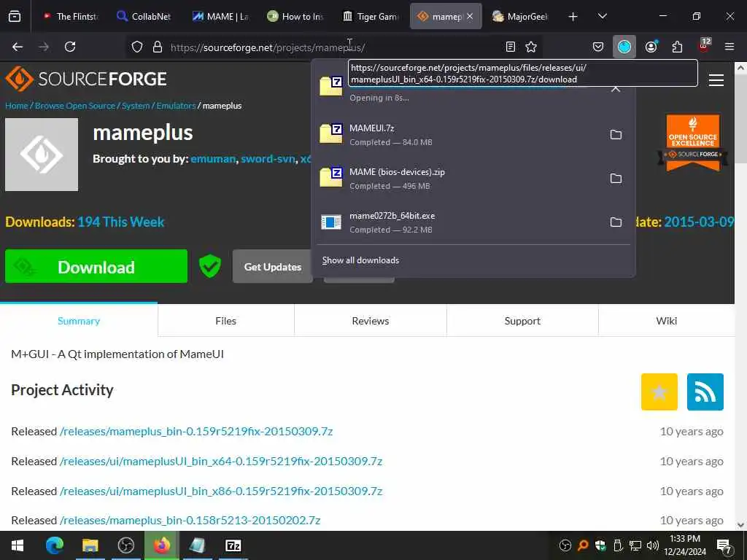Click the URL address bar field
The image size is (747, 560).
click(333, 47)
